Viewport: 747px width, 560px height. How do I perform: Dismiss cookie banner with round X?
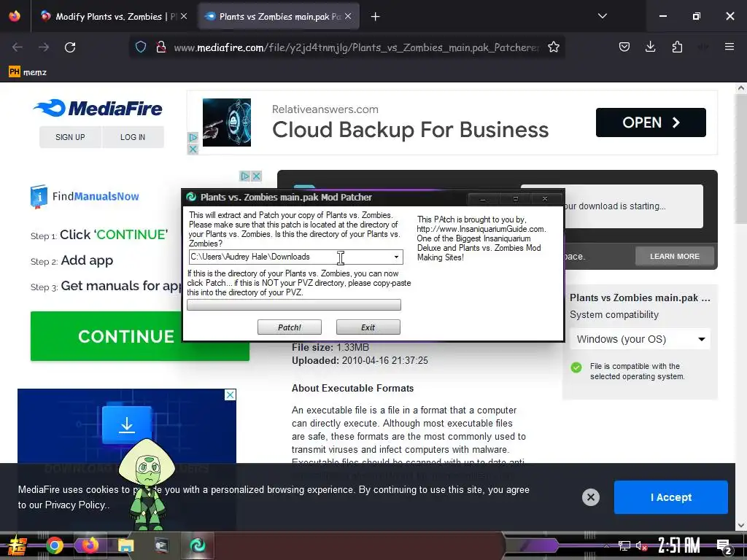pyautogui.click(x=591, y=497)
